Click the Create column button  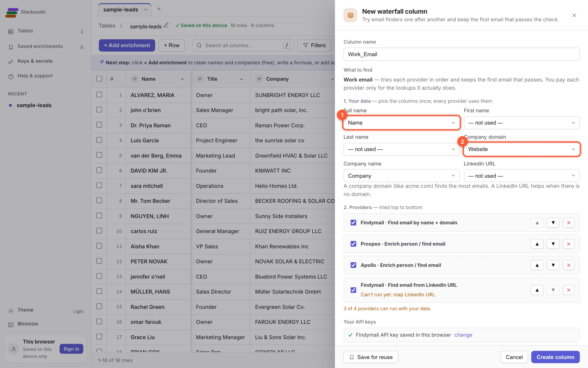555,357
